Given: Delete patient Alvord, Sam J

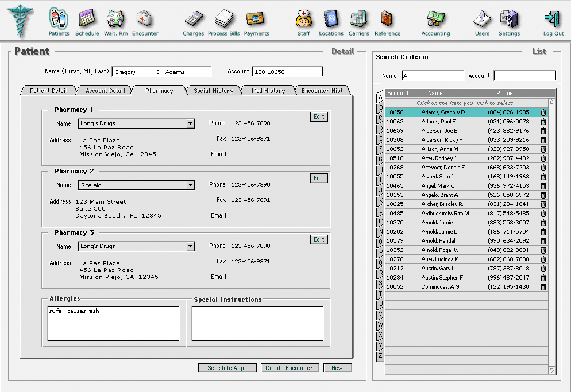Looking at the screenshot, I should point(543,177).
